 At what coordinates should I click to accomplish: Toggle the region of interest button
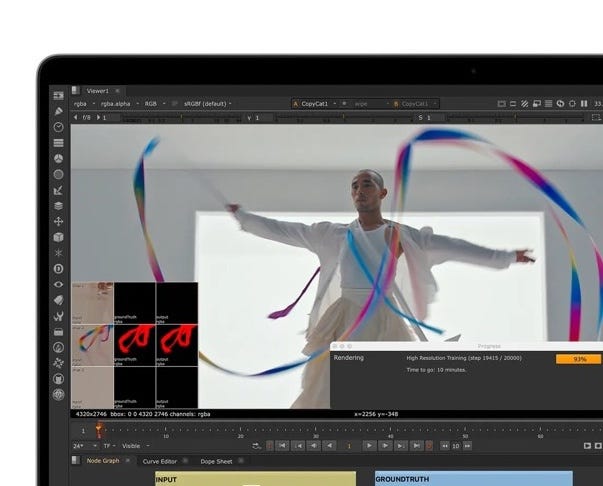[596, 117]
